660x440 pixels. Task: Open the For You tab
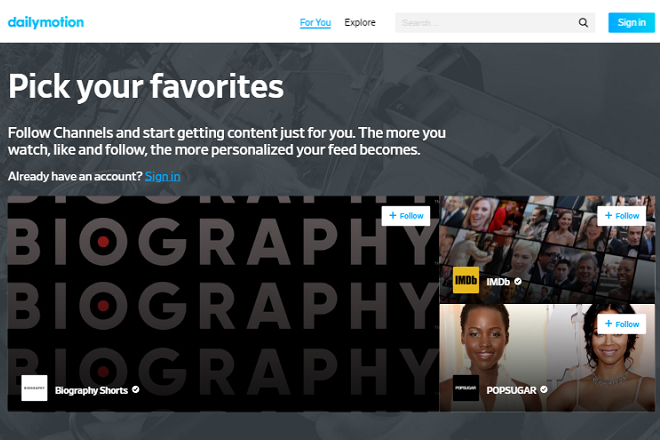point(315,23)
